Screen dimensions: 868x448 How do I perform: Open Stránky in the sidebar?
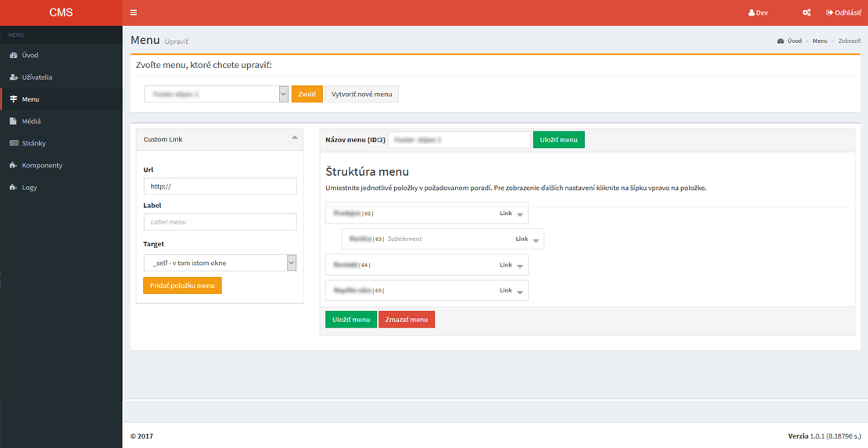(x=61, y=143)
